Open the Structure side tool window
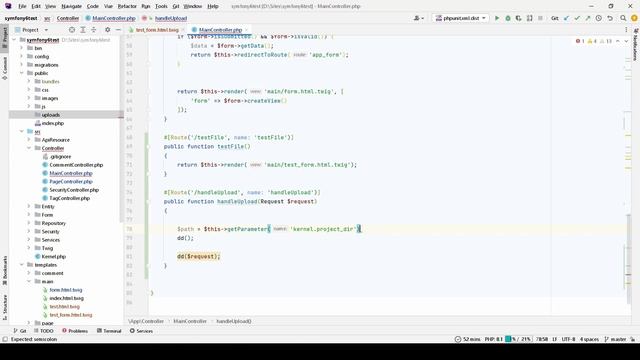Screen dimensions: 640x360 (x=4, y=307)
